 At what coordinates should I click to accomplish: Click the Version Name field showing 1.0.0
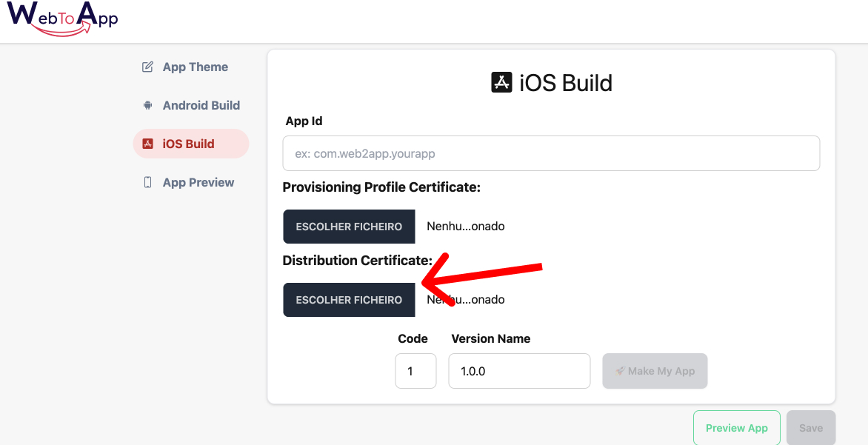[x=519, y=371]
